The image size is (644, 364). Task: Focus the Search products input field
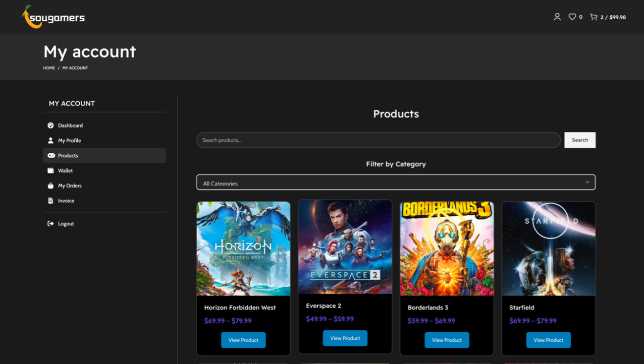(378, 140)
